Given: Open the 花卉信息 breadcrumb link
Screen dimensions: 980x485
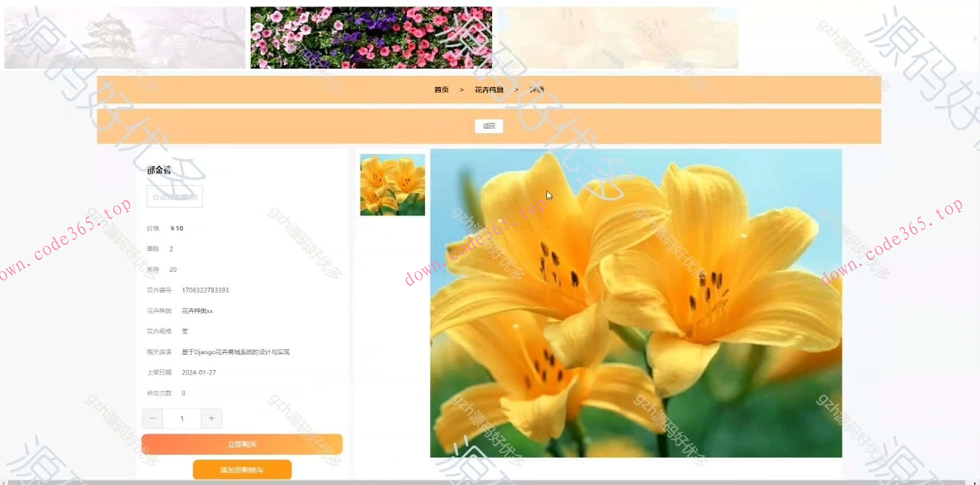Looking at the screenshot, I should [489, 90].
